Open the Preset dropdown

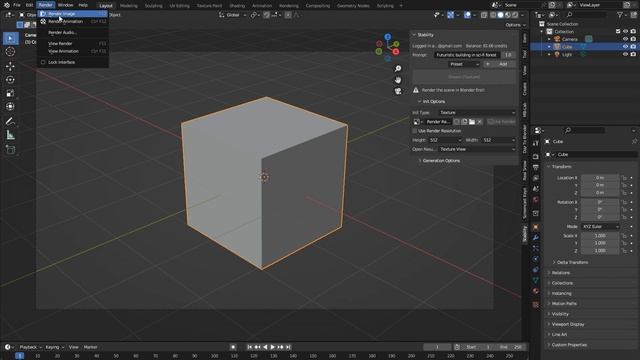[464, 64]
